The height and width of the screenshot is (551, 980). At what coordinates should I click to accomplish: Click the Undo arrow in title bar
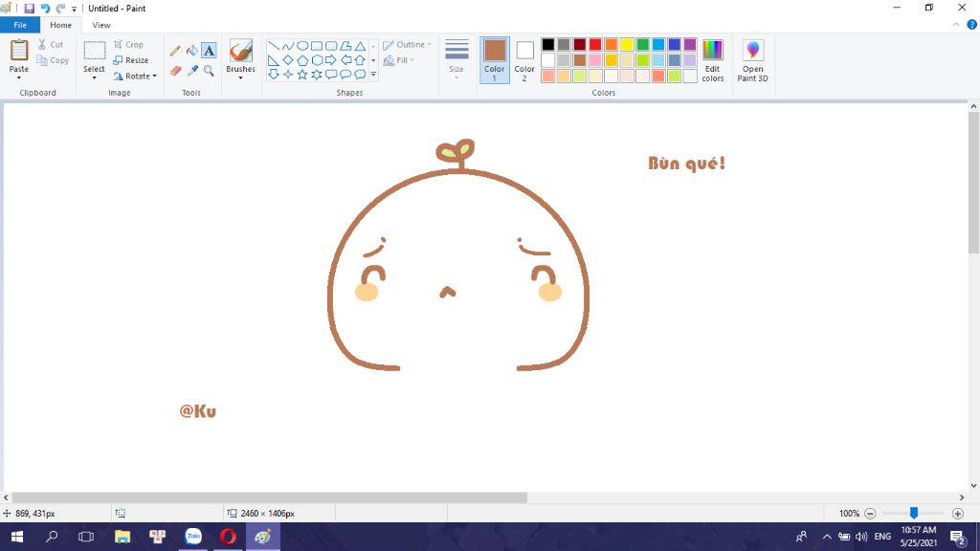45,8
